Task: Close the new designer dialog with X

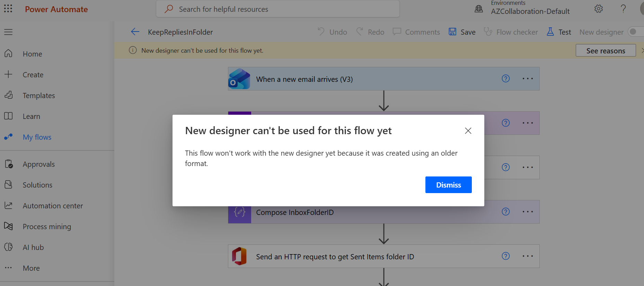Action: 468,131
